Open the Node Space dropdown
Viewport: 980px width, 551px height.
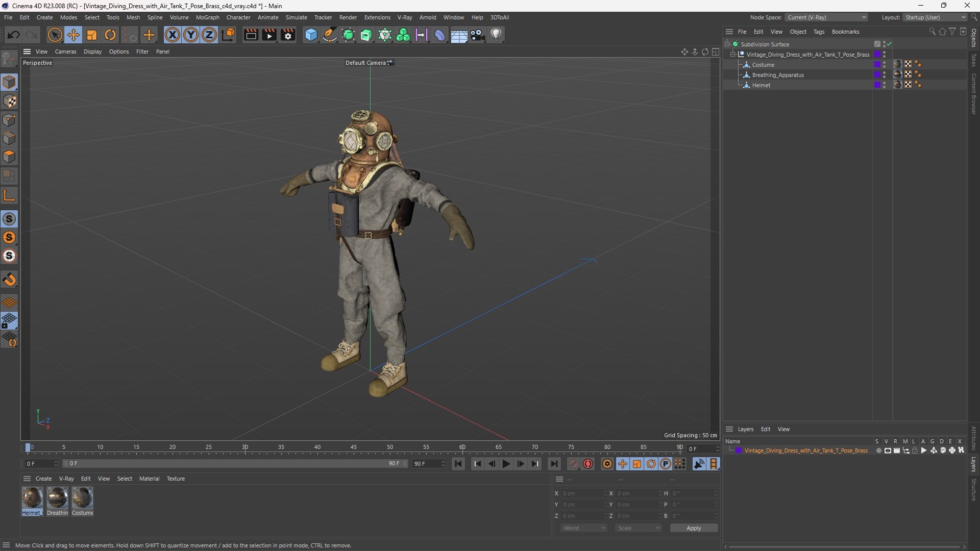point(826,17)
